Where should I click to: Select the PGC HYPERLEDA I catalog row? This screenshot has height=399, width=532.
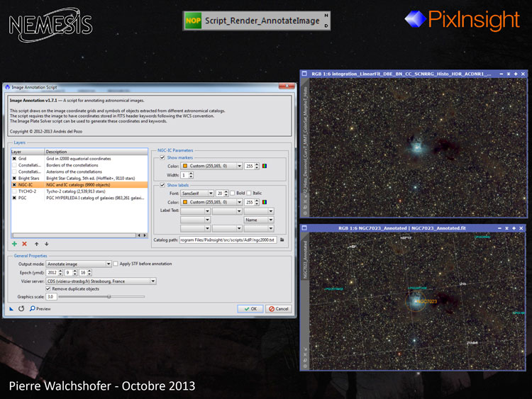(x=79, y=198)
